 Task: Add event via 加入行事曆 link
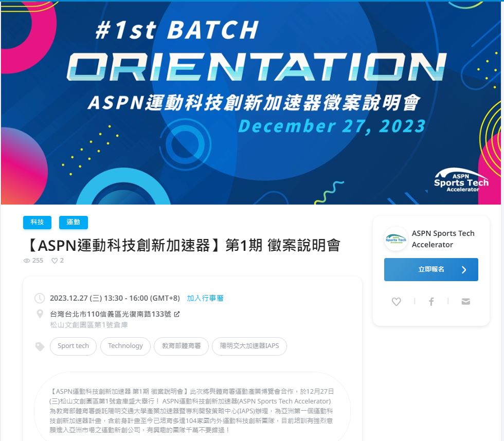pyautogui.click(x=205, y=298)
